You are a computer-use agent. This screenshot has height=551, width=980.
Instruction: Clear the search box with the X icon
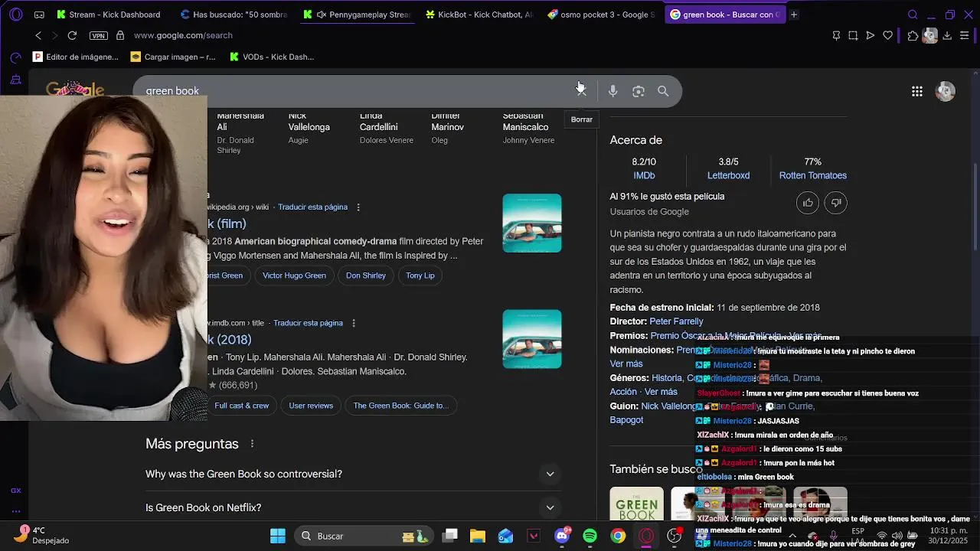click(x=581, y=91)
